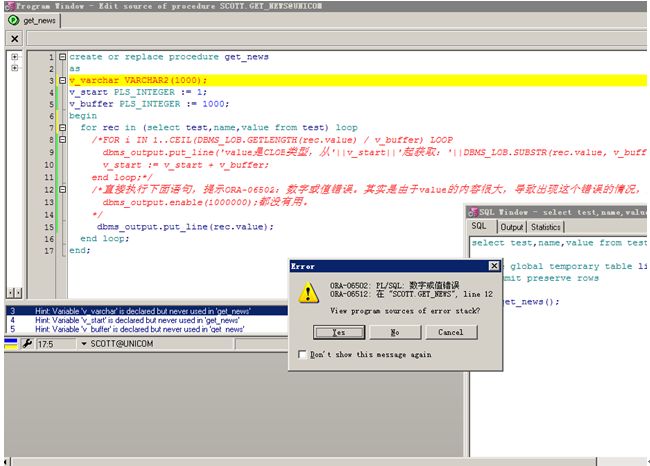Click the get_news procedure tab
The width and height of the screenshot is (650, 466).
pos(33,20)
